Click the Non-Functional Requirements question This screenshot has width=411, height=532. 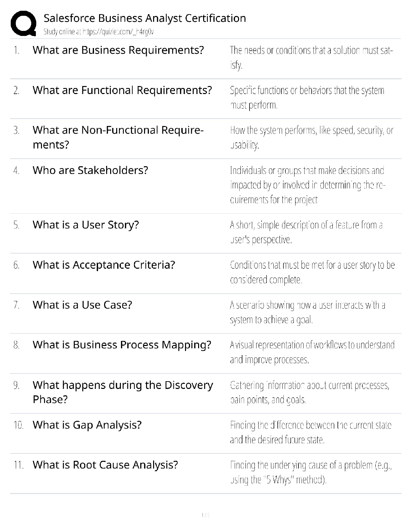click(x=118, y=137)
